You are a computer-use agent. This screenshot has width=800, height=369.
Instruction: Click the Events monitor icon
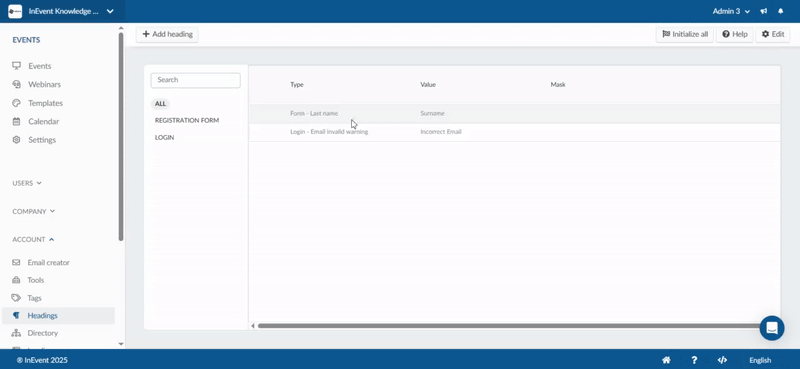pos(16,66)
